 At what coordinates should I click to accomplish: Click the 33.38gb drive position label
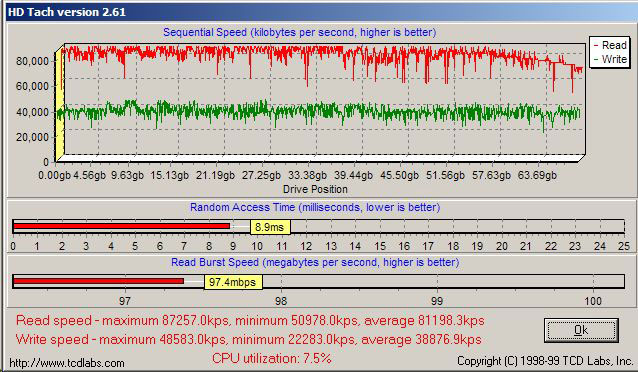coord(307,175)
